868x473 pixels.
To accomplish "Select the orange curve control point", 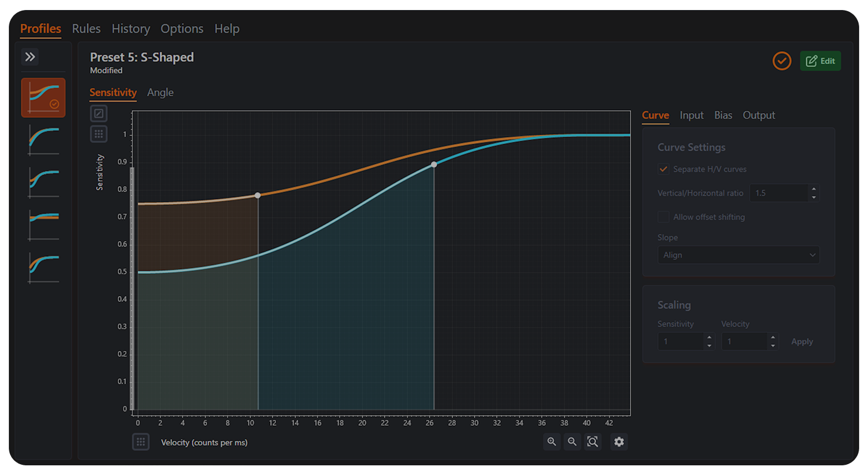I will [x=257, y=195].
